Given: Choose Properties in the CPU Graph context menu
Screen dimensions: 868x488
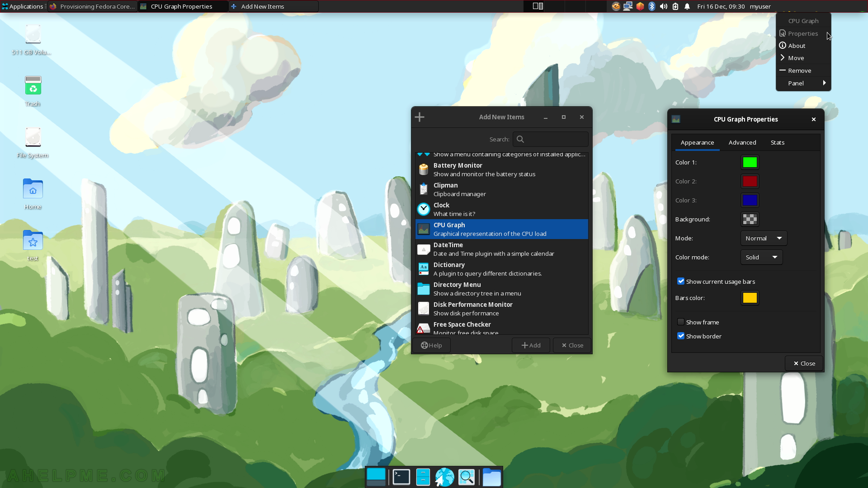Looking at the screenshot, I should point(803,33).
